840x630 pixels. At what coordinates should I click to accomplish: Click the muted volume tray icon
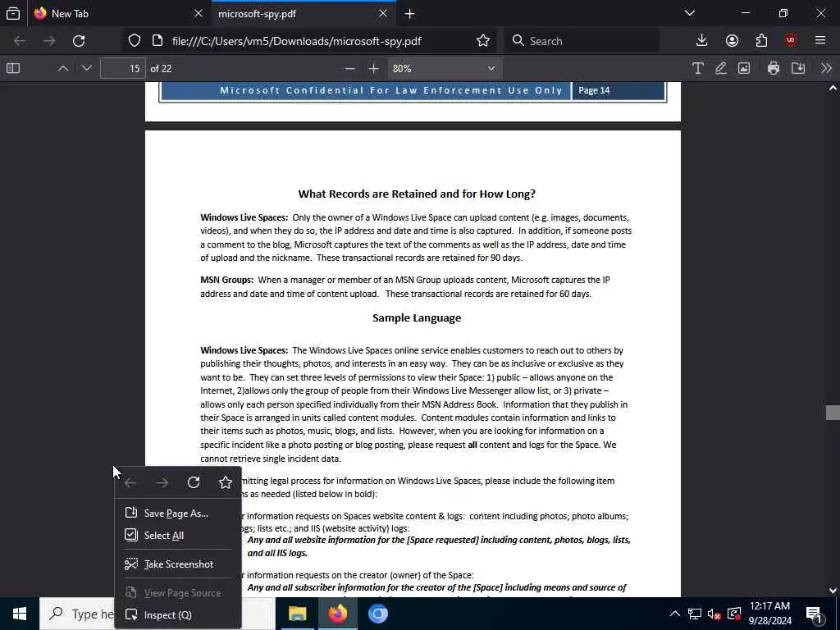[x=714, y=614]
